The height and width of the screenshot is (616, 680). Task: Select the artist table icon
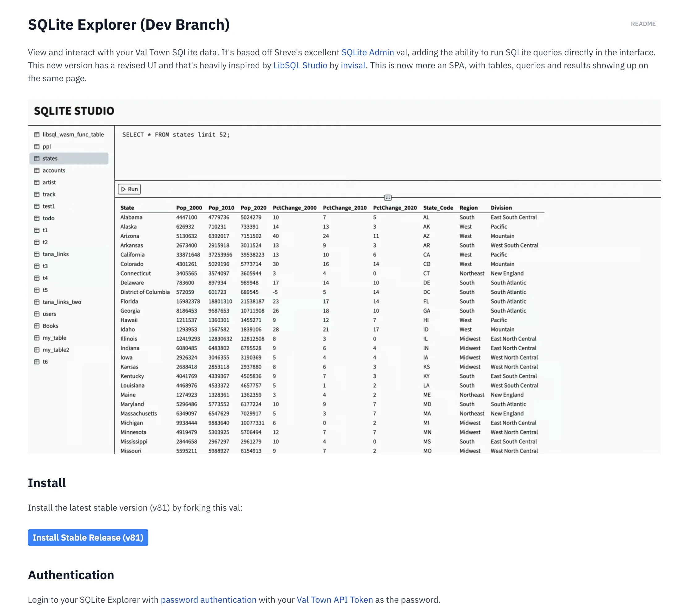37,182
